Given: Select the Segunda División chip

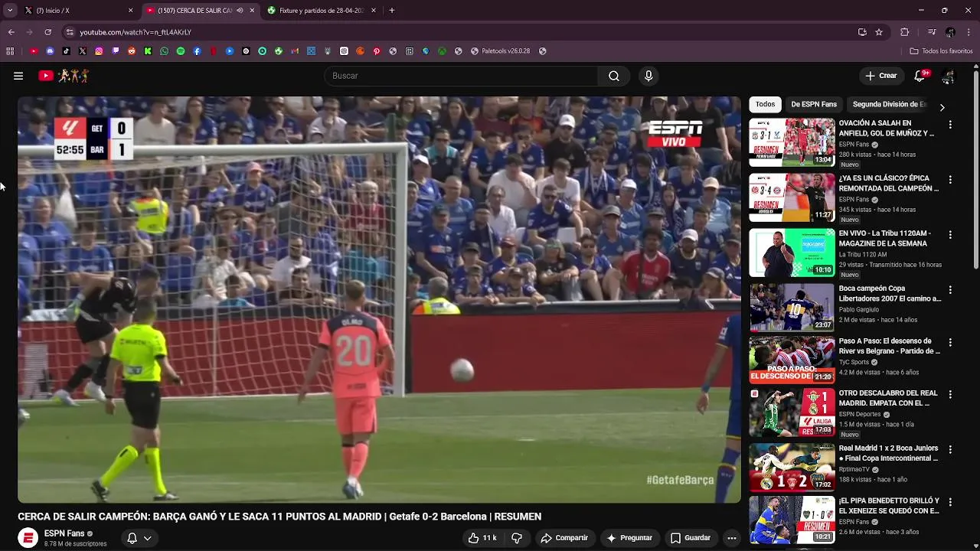Looking at the screenshot, I should click(889, 104).
